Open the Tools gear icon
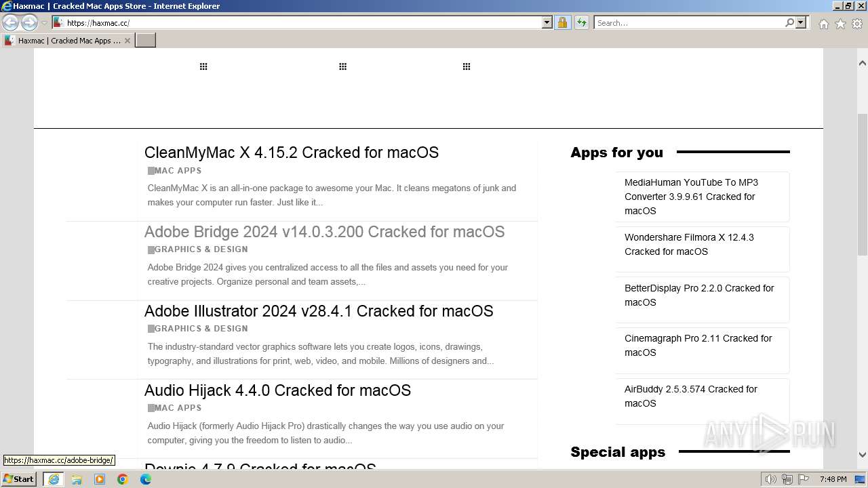This screenshot has width=868, height=488. click(x=857, y=24)
